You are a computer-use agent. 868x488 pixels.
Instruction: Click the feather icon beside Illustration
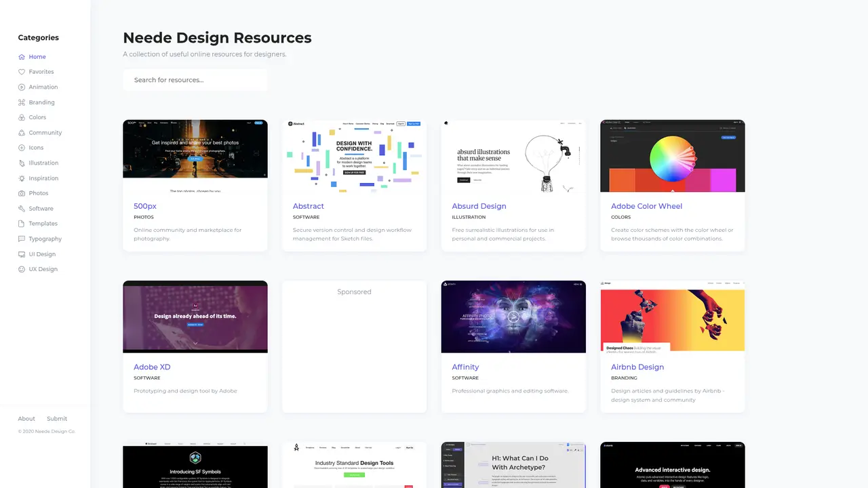22,163
